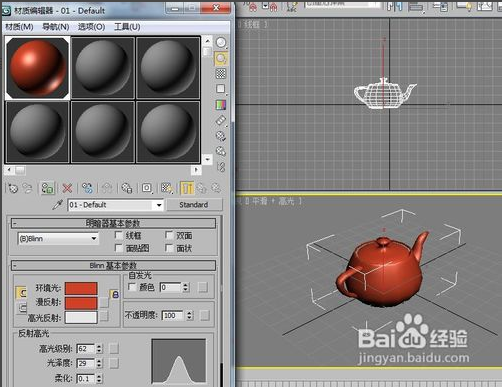Toggle the Show End Result icon
Screen dimensions: 502x387
coord(187,188)
